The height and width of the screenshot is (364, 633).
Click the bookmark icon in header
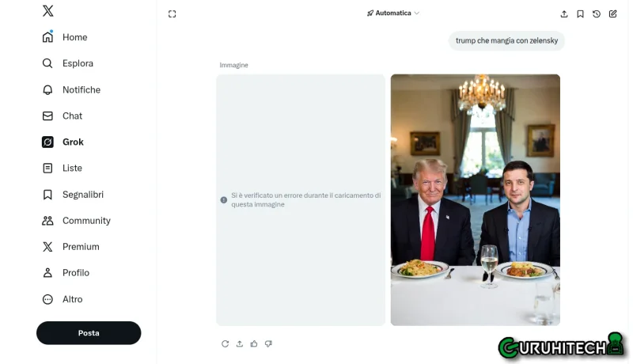coord(580,13)
